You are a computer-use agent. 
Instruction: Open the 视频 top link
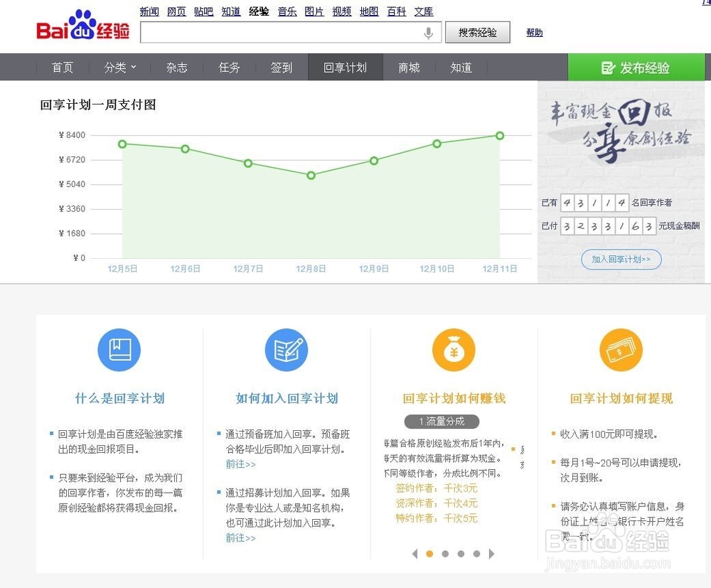342,11
